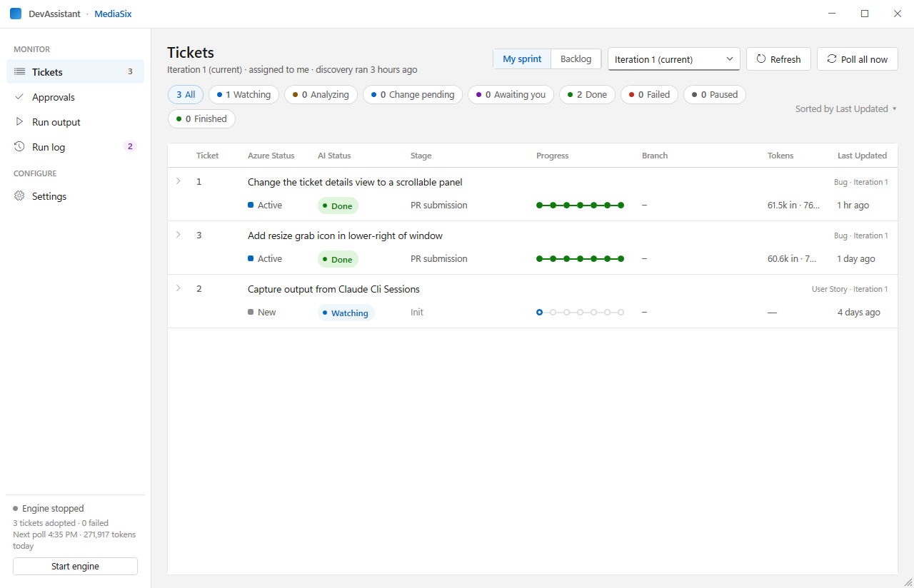Click the MediaSix project link
The image size is (914, 588).
[x=113, y=14]
